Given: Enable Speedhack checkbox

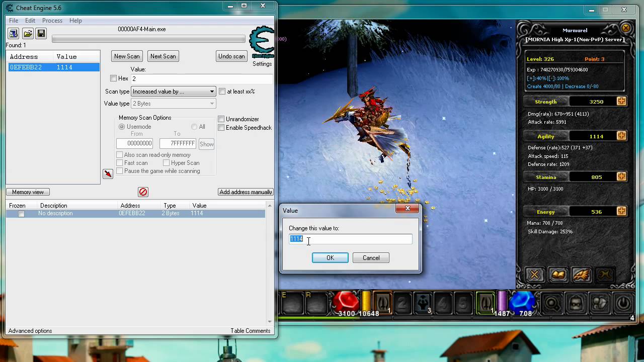Looking at the screenshot, I should (x=221, y=128).
